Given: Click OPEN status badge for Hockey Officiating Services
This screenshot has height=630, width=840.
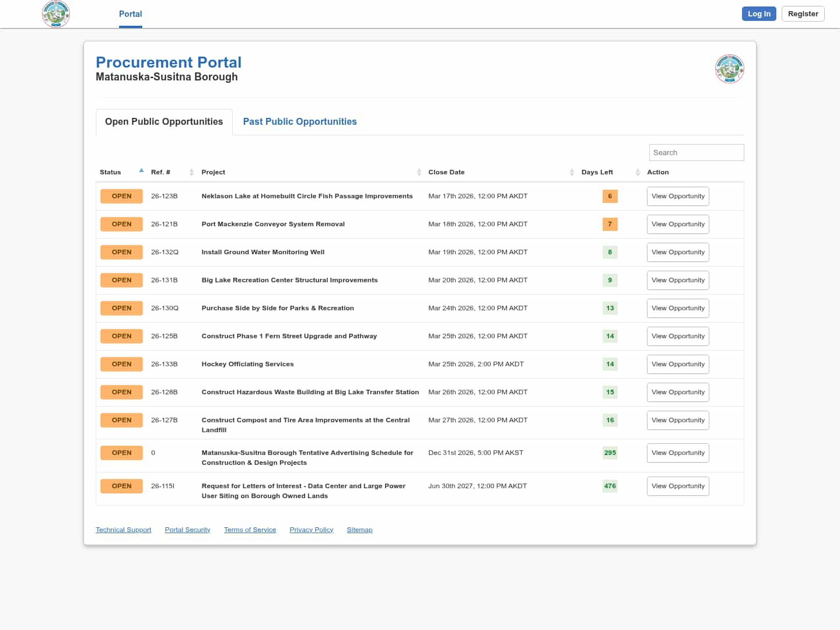Looking at the screenshot, I should [x=121, y=365].
